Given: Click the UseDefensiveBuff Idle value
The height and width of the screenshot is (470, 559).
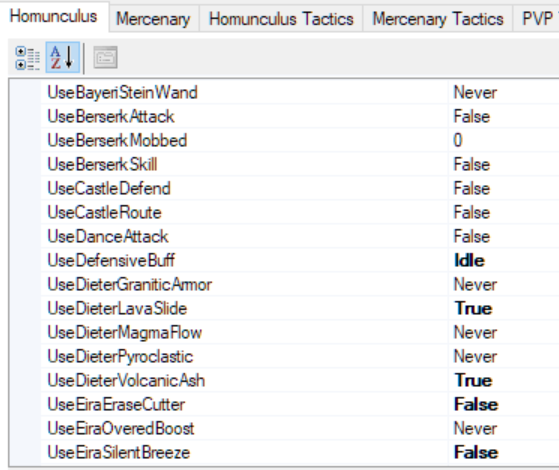Looking at the screenshot, I should [x=469, y=260].
